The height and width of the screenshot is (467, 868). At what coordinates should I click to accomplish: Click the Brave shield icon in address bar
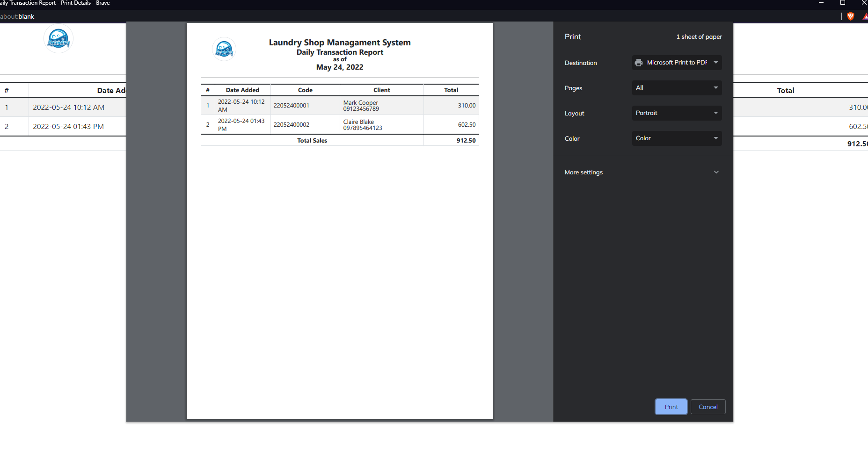[x=851, y=16]
